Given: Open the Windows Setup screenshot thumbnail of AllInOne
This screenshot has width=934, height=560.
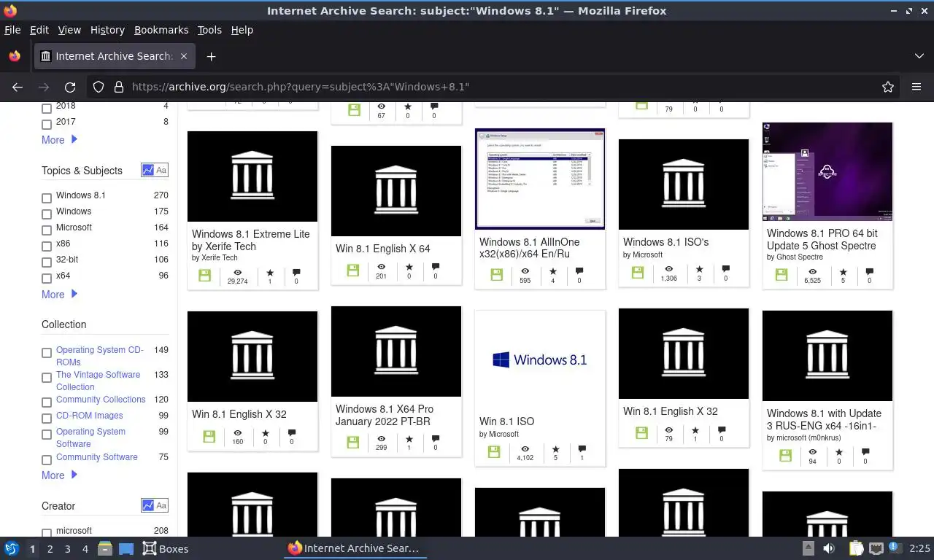Looking at the screenshot, I should pos(540,179).
